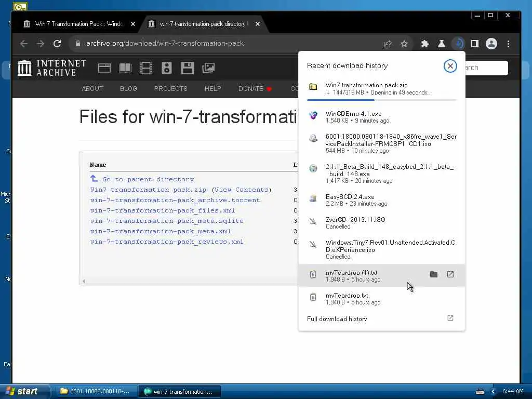The image size is (532, 399).
Task: Click the browser forward arrow
Action: tap(41, 44)
